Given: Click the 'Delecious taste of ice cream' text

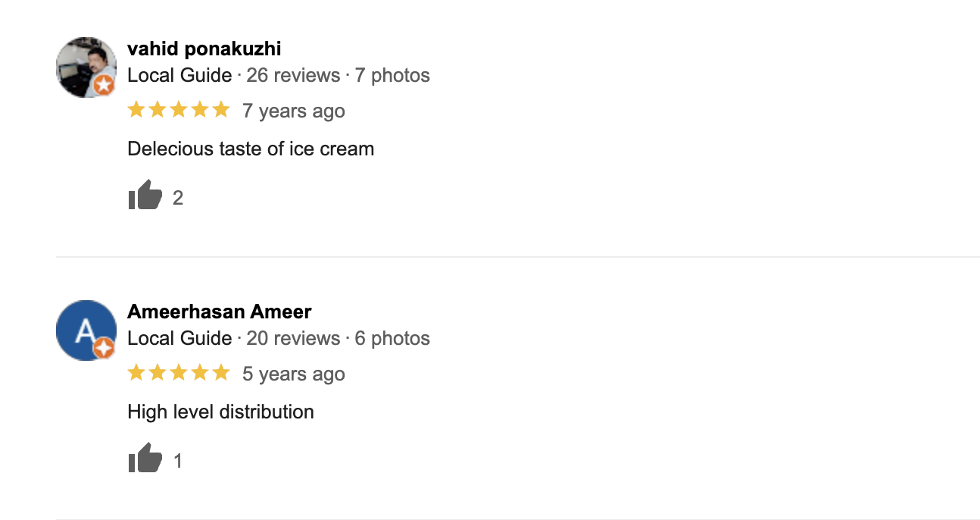Looking at the screenshot, I should tap(251, 149).
